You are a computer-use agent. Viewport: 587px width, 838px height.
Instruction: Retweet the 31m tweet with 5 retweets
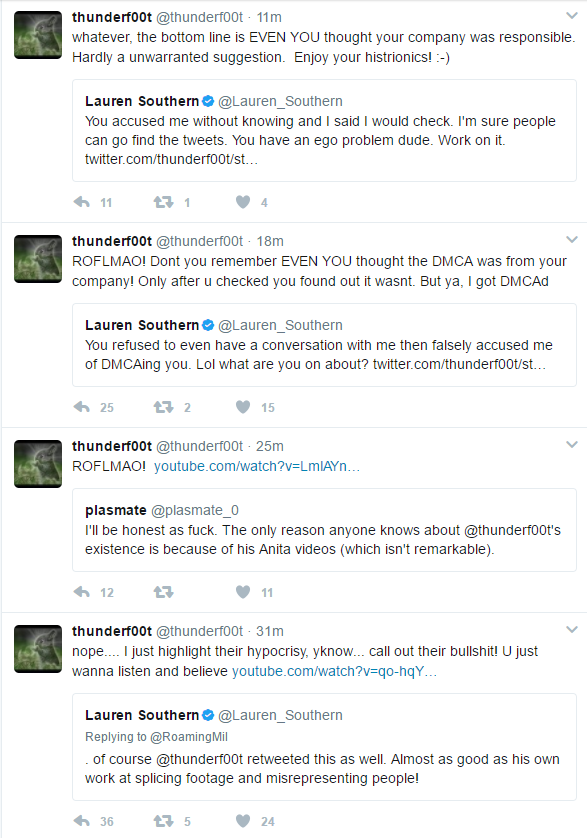pos(163,821)
